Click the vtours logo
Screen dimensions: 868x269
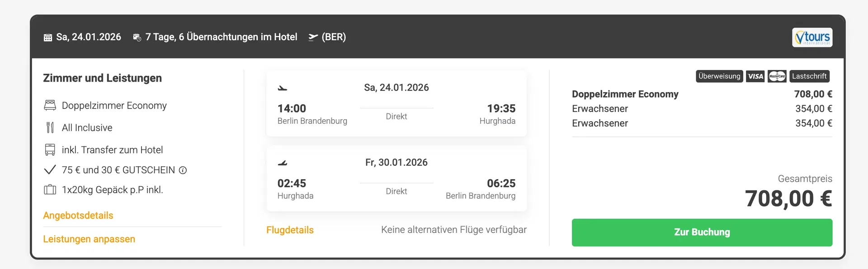tap(812, 37)
